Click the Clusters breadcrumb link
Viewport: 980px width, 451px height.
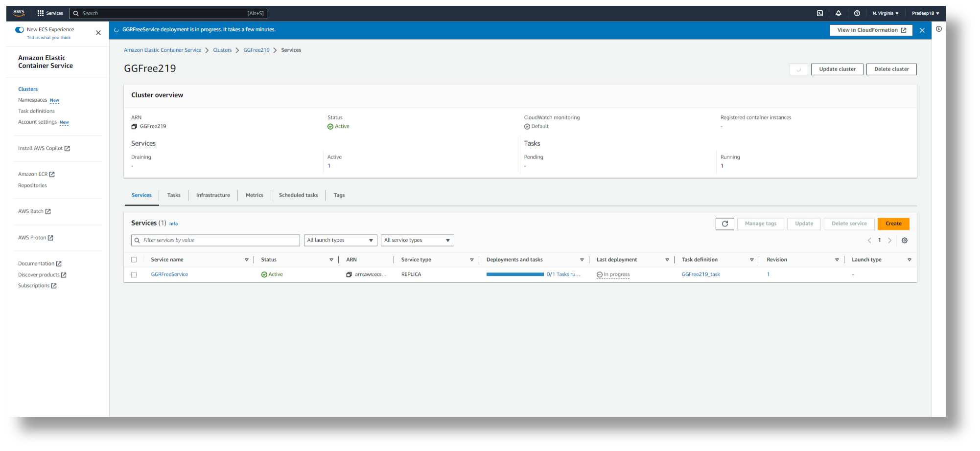[222, 50]
